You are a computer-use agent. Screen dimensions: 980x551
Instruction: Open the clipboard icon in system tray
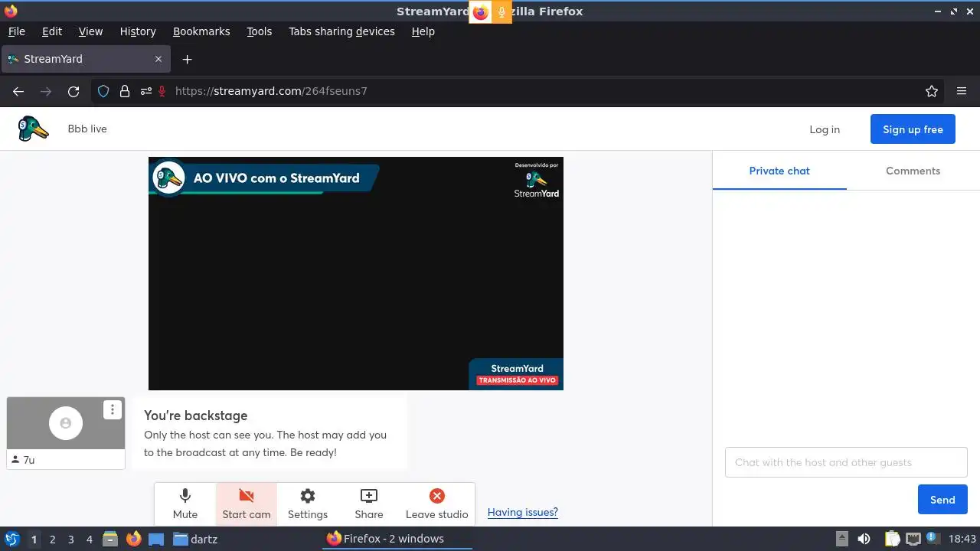891,539
